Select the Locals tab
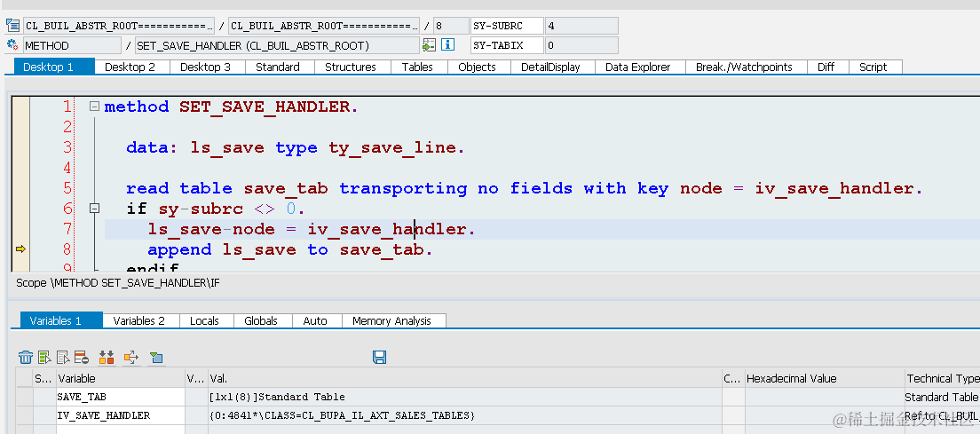Image resolution: width=980 pixels, height=434 pixels. [204, 320]
